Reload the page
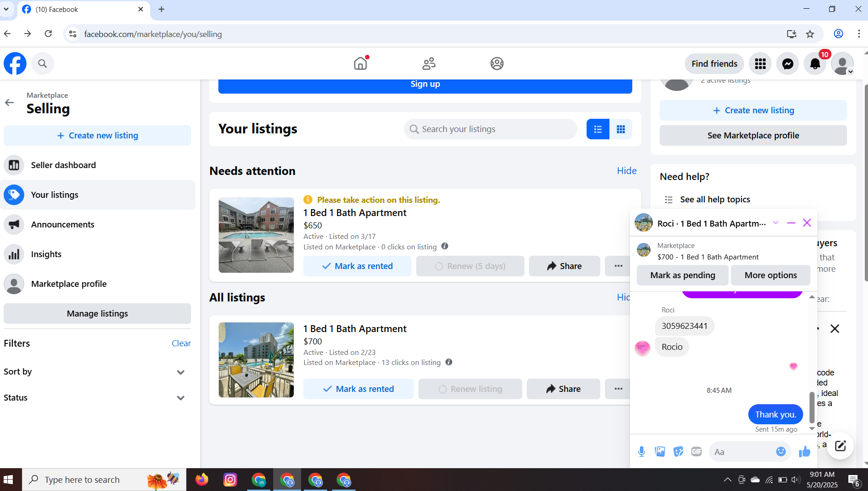The width and height of the screenshot is (868, 491). point(48,34)
